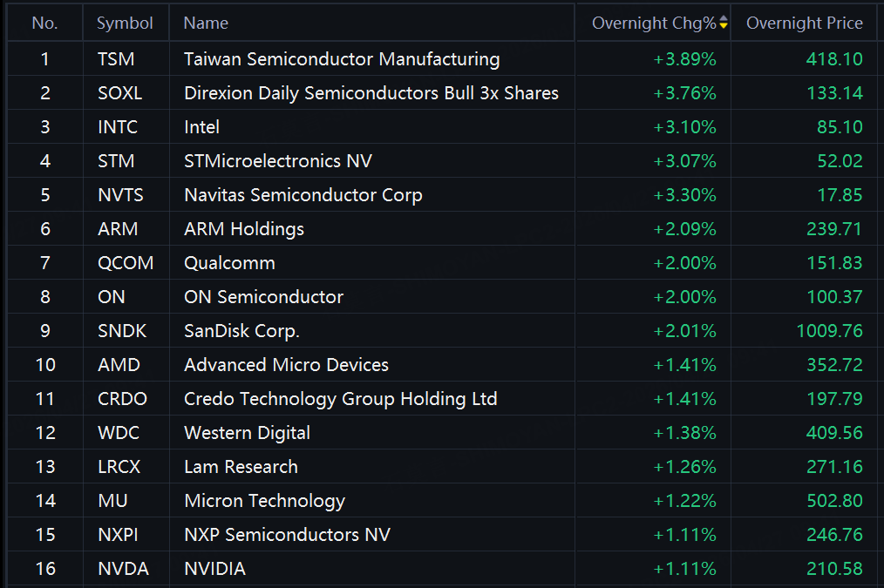Image resolution: width=884 pixels, height=588 pixels.
Task: Click the NVDA ticker symbol
Action: coord(123,569)
